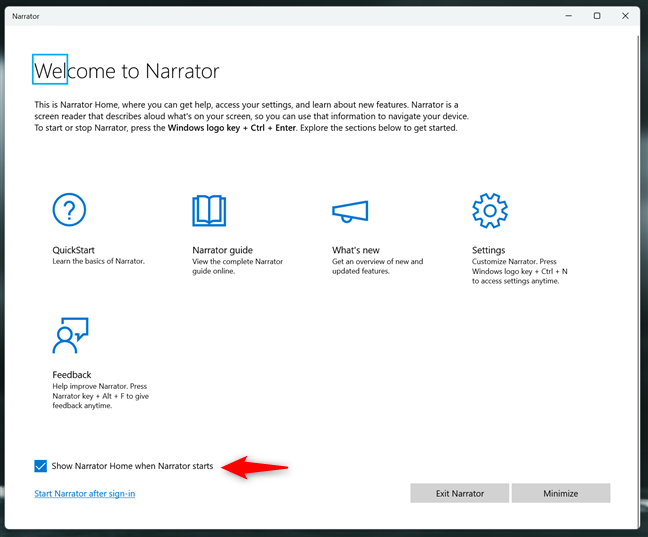This screenshot has height=537, width=648.
Task: Open the What's new megaphone icon
Action: coord(350,211)
